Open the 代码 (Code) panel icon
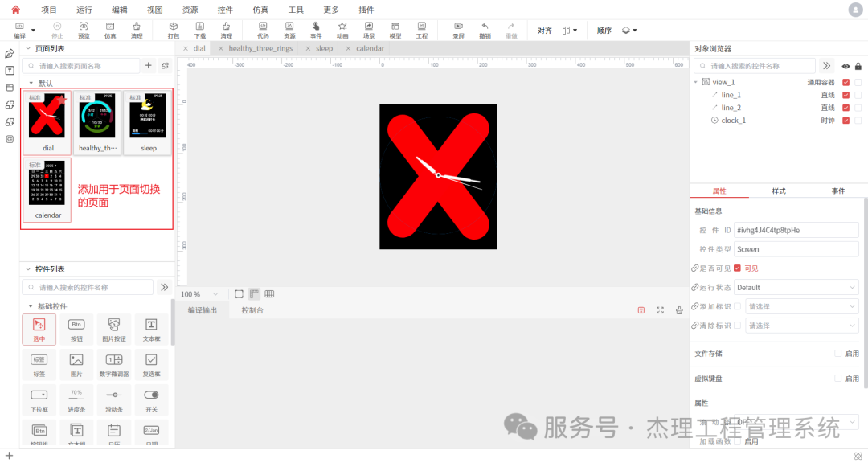 (x=263, y=30)
